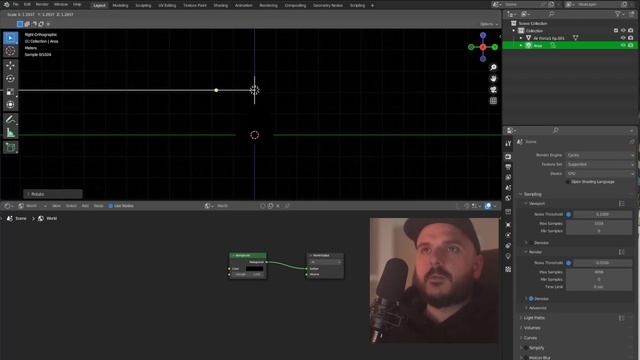The height and width of the screenshot is (360, 640).
Task: Open the node editor View menu
Action: [x=56, y=206]
